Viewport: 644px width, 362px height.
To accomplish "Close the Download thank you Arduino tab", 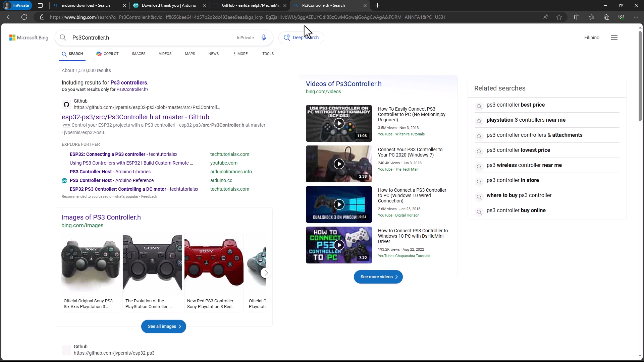I will pyautogui.click(x=205, y=5).
